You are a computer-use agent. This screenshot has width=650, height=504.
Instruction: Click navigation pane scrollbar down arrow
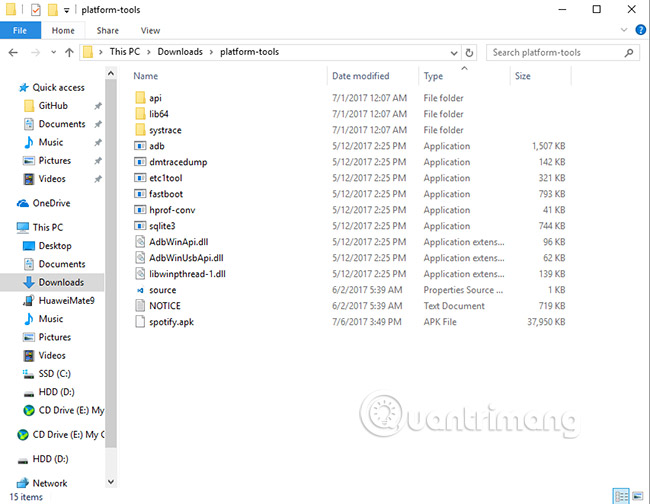coord(111,482)
